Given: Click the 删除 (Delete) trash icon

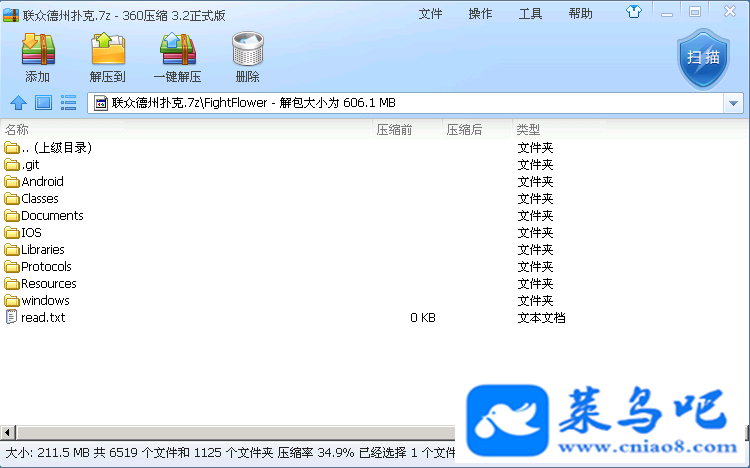Looking at the screenshot, I should (248, 49).
